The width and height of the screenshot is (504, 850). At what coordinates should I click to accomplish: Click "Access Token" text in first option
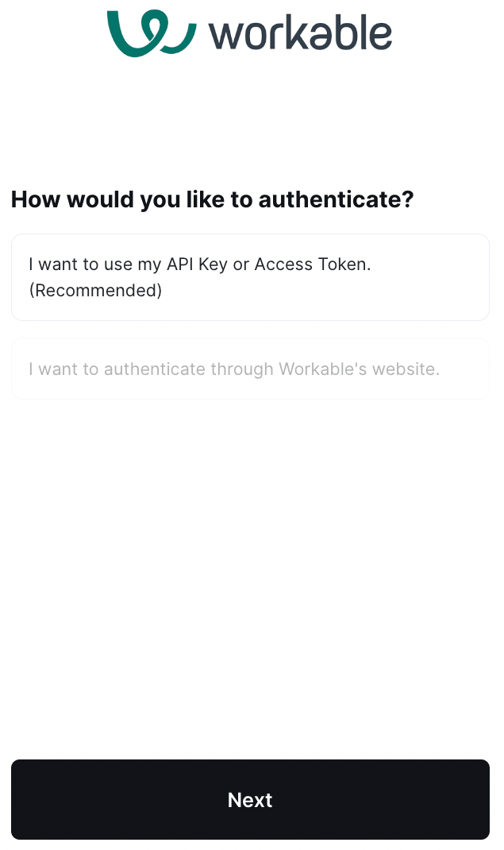click(x=313, y=264)
